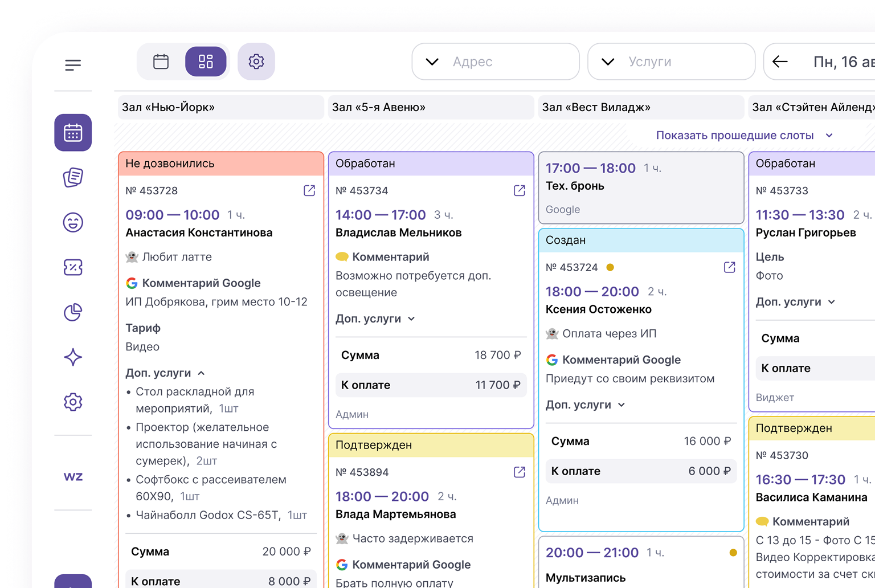Screen dimensions: 875x588
Task: Click time 09:00 — 10:00
Action: point(173,215)
